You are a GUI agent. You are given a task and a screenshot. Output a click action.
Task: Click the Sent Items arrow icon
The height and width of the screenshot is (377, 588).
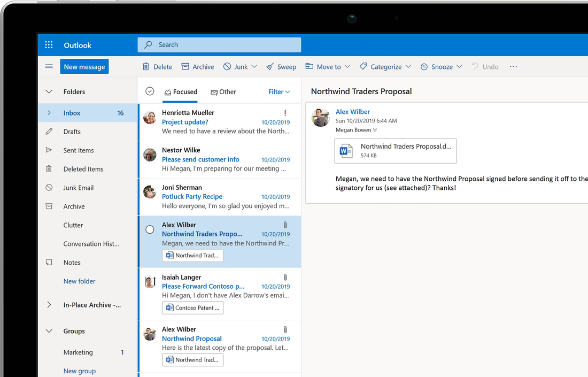point(49,150)
